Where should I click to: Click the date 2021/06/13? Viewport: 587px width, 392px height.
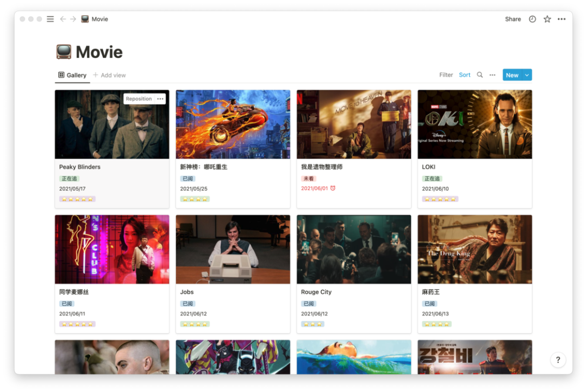[435, 314]
